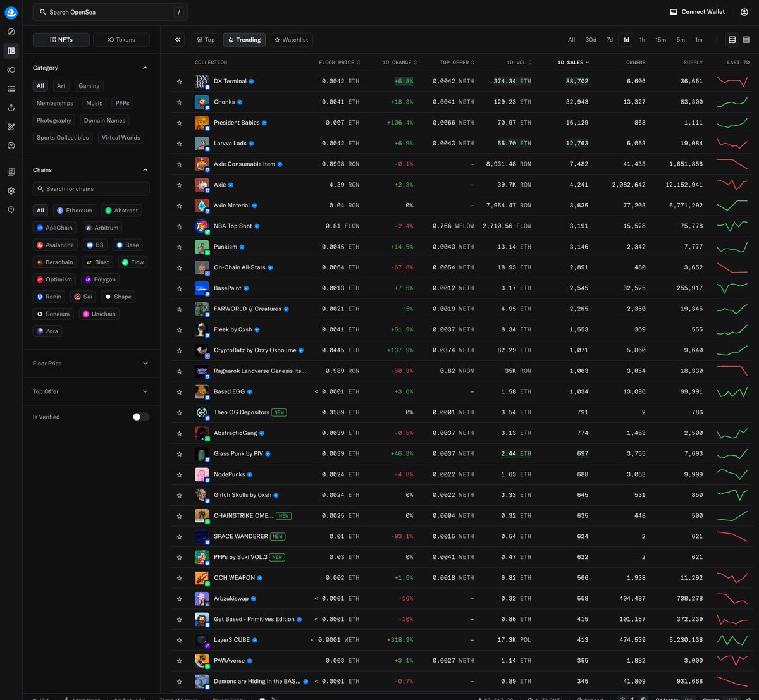Sort by the Floor Price column
The height and width of the screenshot is (700, 759).
pos(340,63)
